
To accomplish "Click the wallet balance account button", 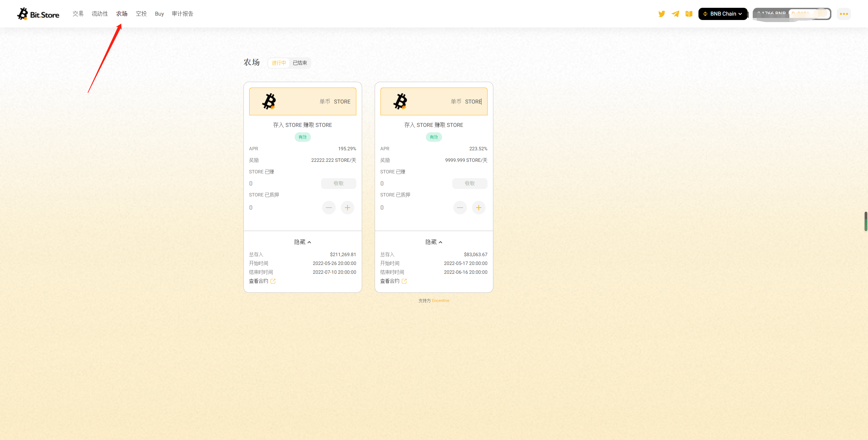I will pyautogui.click(x=792, y=14).
